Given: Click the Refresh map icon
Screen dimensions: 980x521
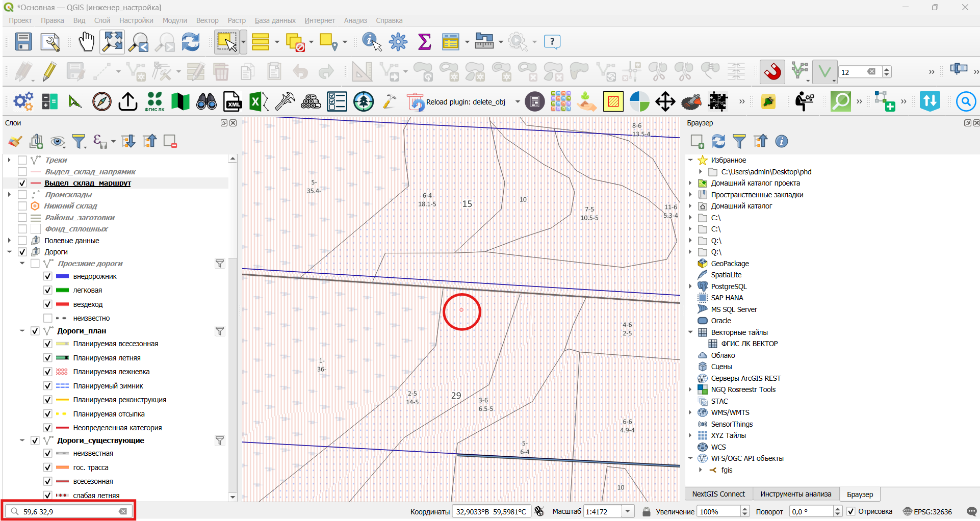Looking at the screenshot, I should click(191, 42).
